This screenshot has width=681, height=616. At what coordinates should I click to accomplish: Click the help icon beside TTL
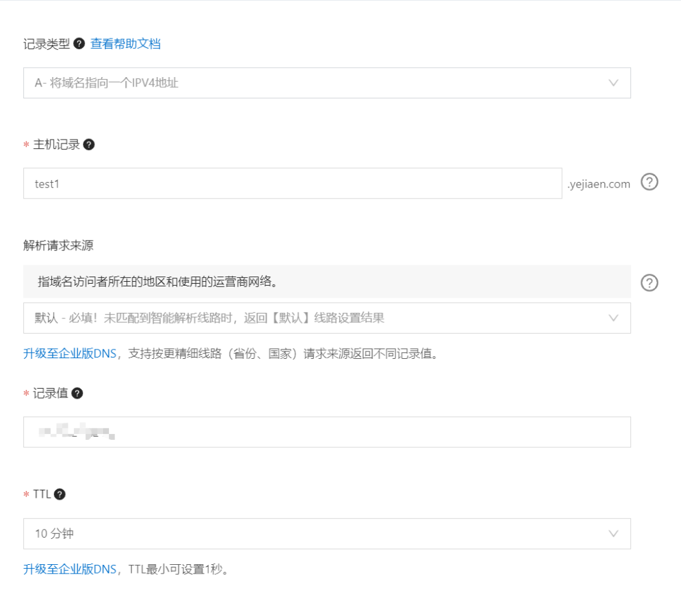[60, 494]
